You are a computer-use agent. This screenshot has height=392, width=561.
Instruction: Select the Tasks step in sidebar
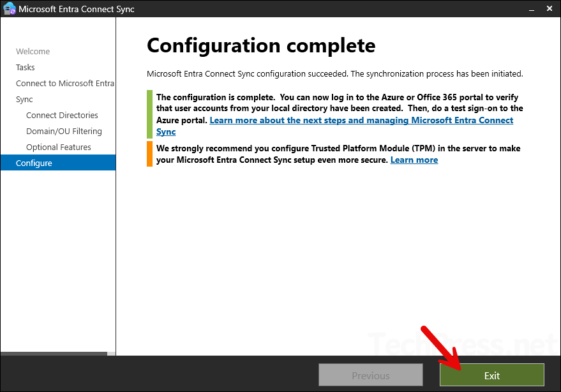[x=25, y=67]
